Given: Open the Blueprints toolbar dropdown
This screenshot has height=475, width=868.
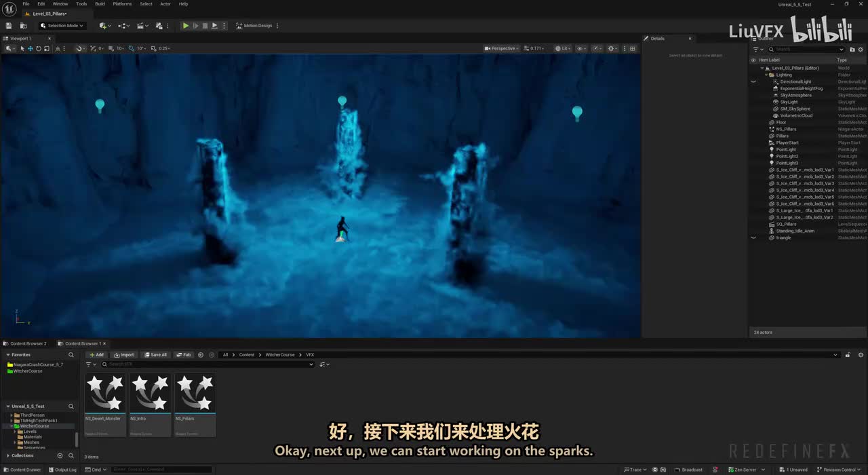Looking at the screenshot, I should [123, 26].
